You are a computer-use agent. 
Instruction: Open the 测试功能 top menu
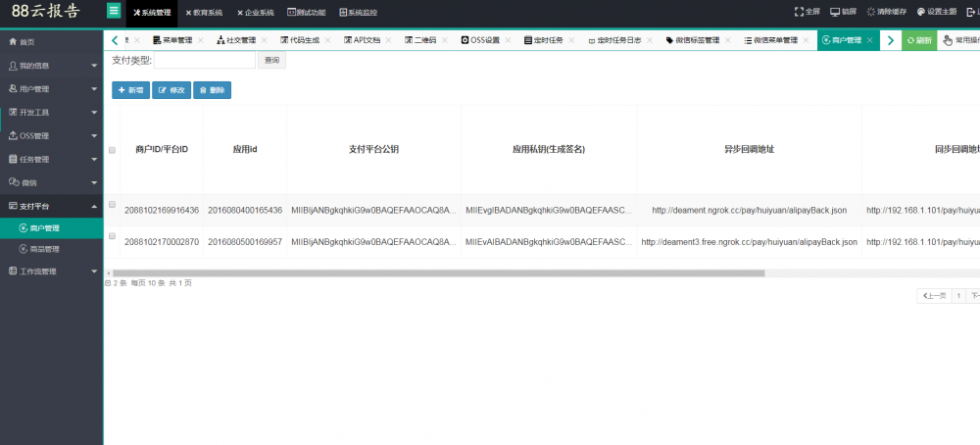306,13
